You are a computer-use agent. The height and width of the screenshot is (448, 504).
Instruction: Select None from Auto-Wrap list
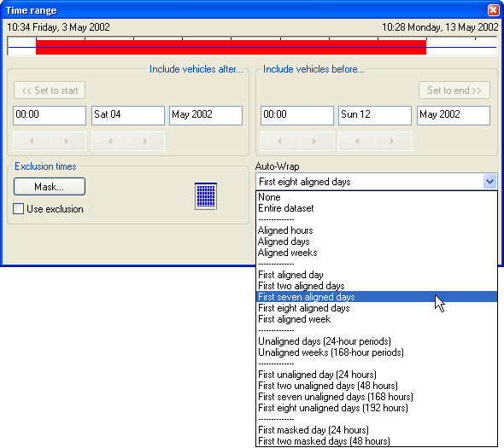click(x=377, y=197)
